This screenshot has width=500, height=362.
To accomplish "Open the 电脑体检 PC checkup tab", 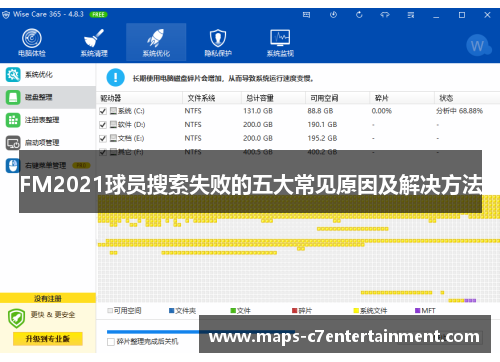I will [32, 43].
